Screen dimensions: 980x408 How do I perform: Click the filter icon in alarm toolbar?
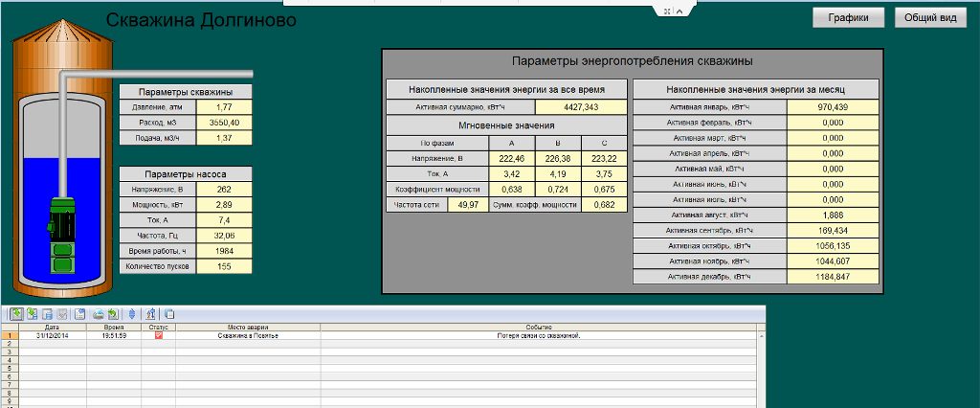150,313
